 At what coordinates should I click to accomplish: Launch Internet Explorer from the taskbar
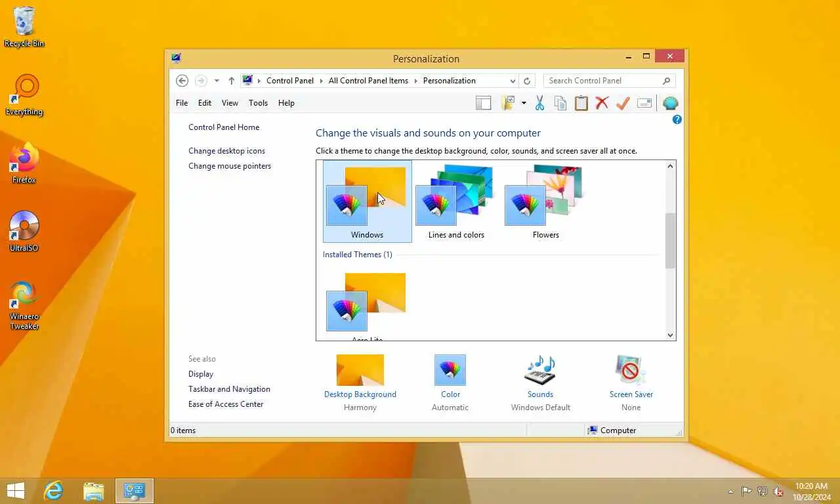tap(53, 491)
